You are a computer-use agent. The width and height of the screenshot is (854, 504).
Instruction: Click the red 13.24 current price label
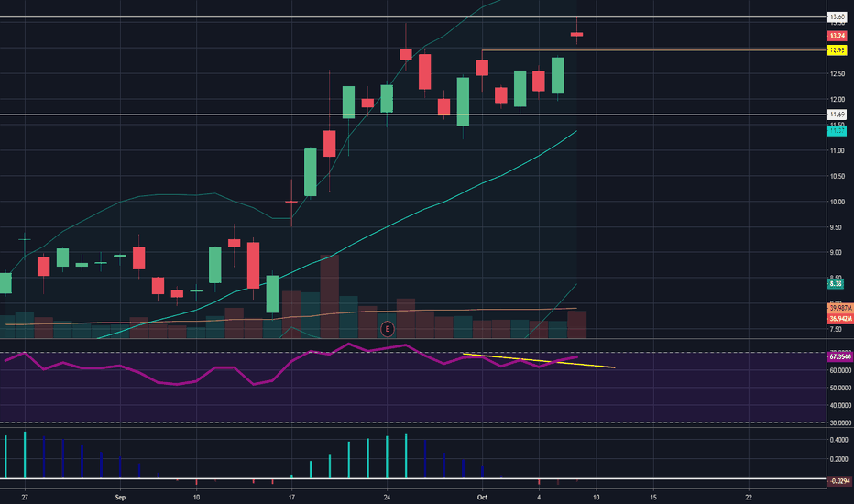[x=837, y=36]
